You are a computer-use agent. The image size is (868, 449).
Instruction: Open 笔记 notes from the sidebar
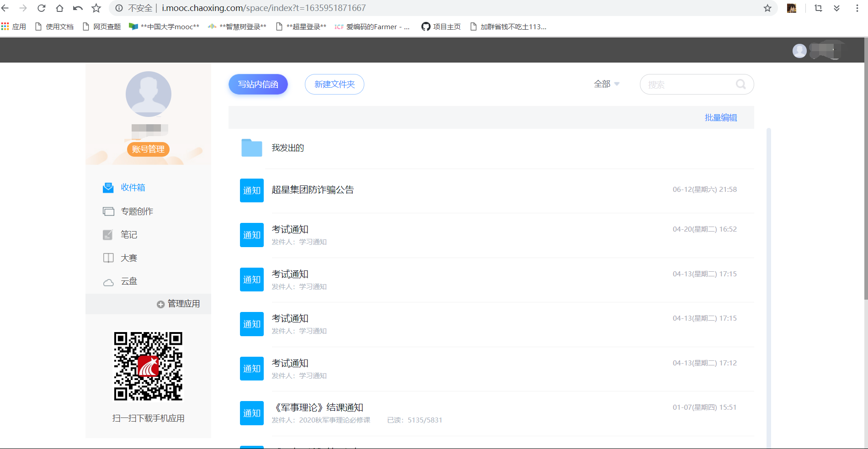coord(108,234)
